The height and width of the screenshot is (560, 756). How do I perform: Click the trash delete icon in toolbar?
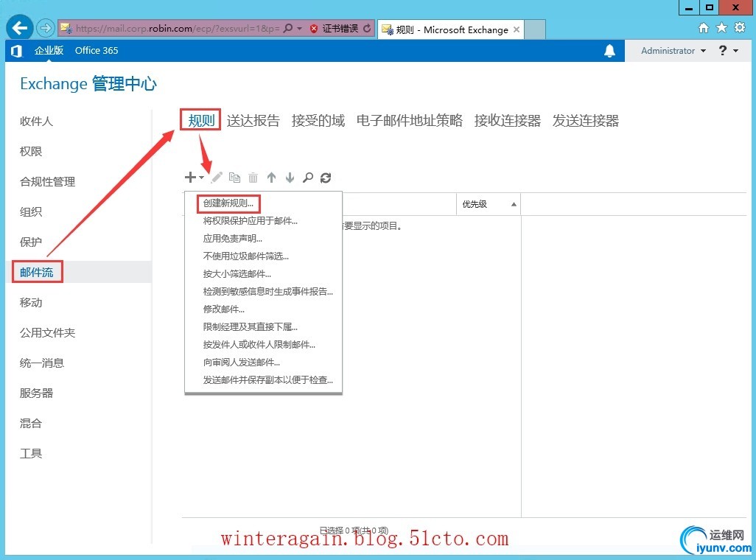pyautogui.click(x=253, y=178)
